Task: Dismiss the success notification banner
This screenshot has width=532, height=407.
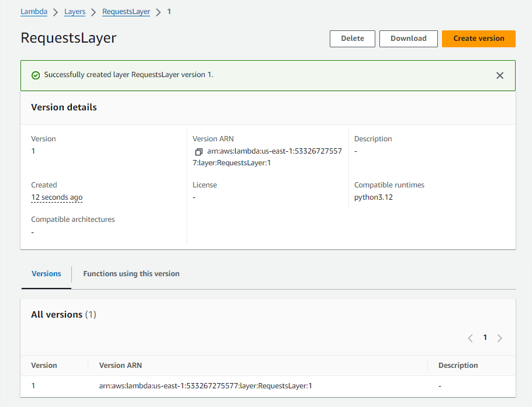Action: pyautogui.click(x=500, y=75)
